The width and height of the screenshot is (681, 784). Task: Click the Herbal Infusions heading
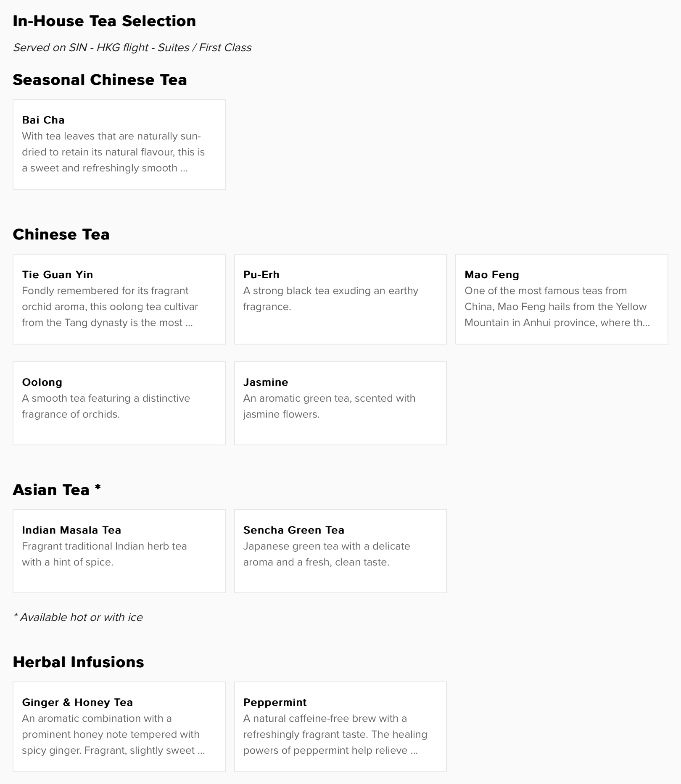(78, 662)
